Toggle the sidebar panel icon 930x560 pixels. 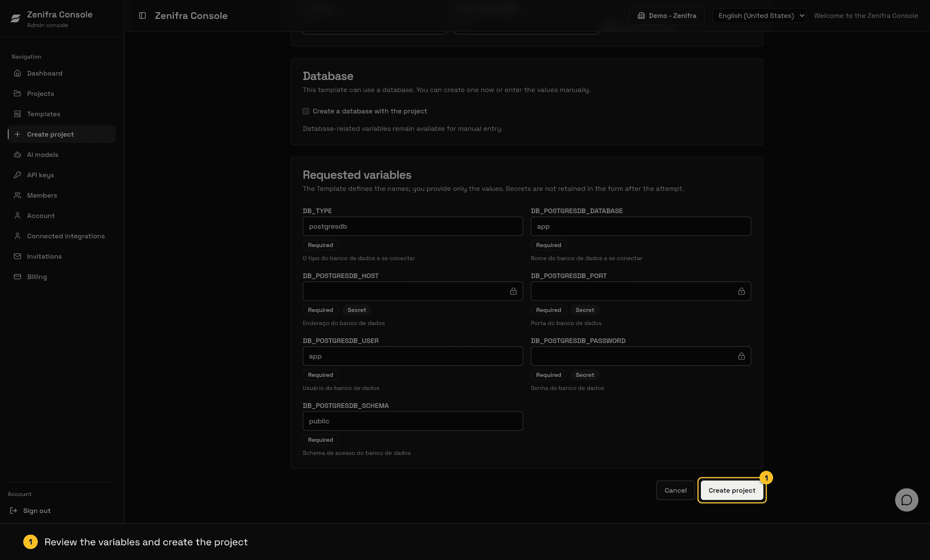click(x=142, y=16)
